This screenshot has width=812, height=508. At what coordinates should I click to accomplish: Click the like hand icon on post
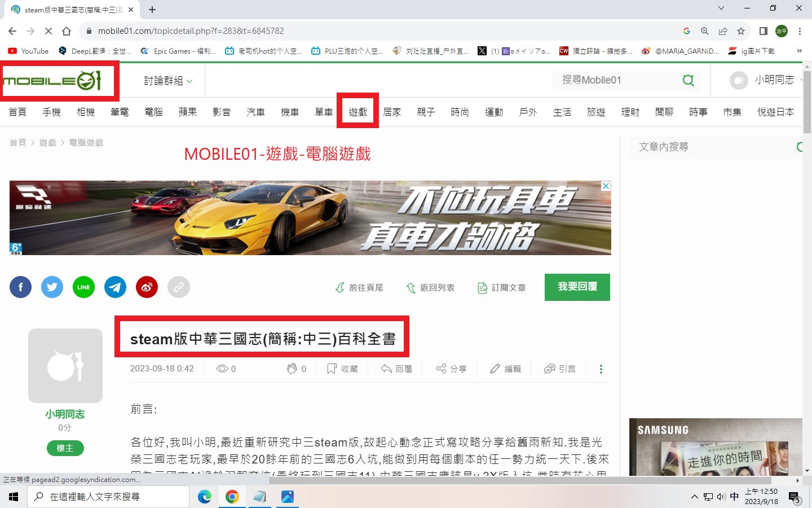tap(292, 369)
